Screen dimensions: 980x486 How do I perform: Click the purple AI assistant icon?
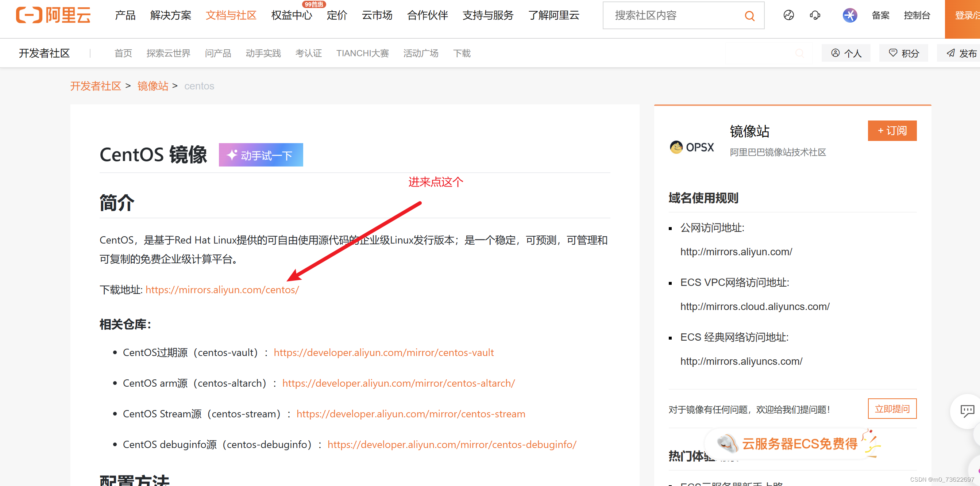click(x=849, y=15)
